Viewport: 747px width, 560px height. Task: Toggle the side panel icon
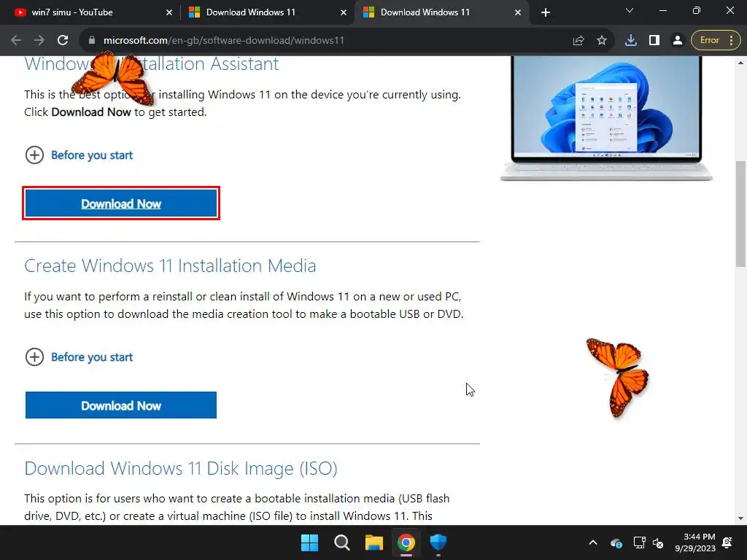[654, 41]
